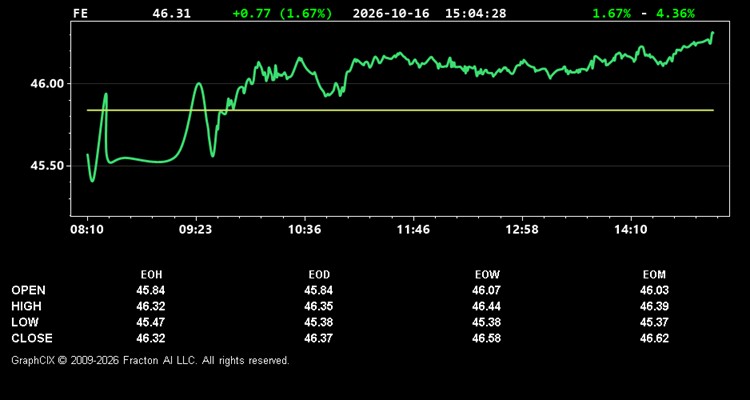The height and width of the screenshot is (400, 750).
Task: Click the EOH column header
Action: point(151,275)
